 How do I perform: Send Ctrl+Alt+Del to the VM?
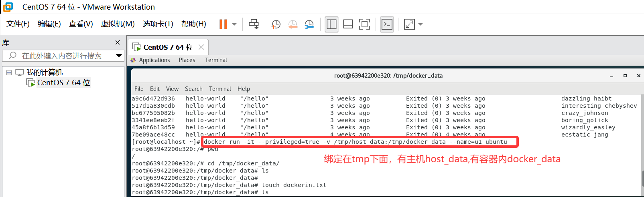(254, 24)
